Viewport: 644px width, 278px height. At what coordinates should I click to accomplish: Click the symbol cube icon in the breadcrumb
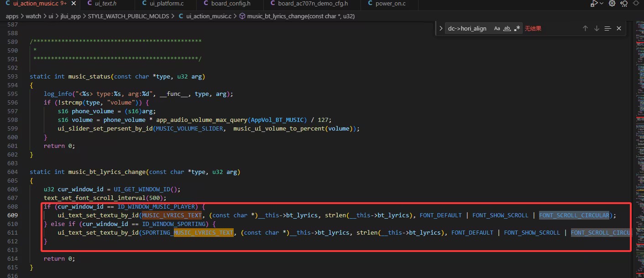[242, 16]
